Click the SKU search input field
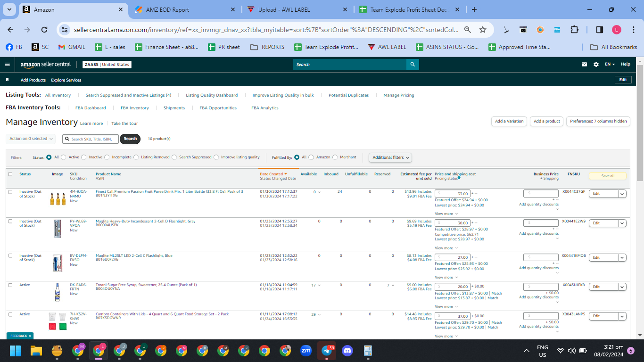 coord(91,139)
